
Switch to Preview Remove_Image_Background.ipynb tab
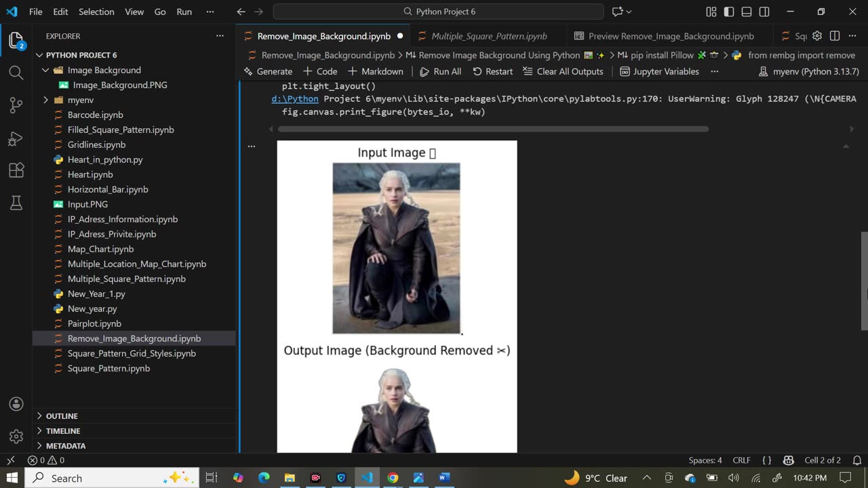coord(671,36)
